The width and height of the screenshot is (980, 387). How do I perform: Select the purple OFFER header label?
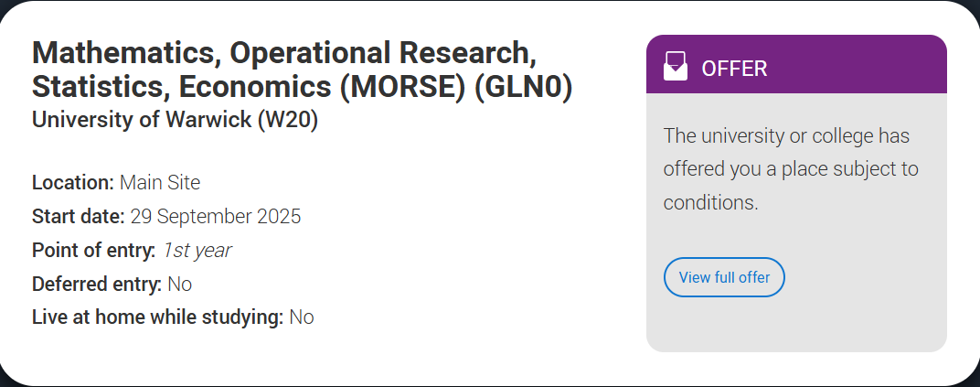tap(734, 68)
